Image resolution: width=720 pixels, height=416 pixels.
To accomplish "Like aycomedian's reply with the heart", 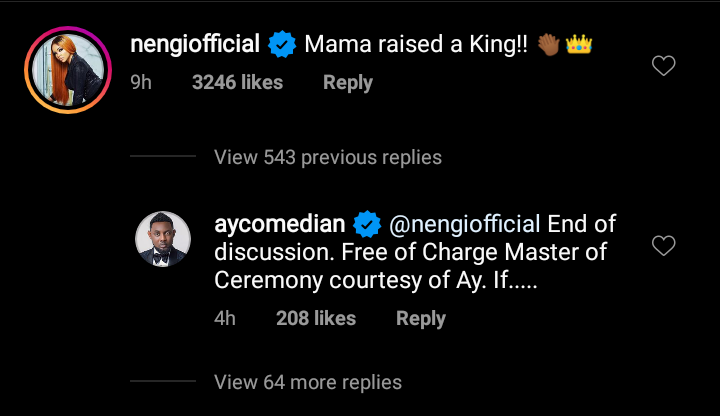I will coord(663,245).
